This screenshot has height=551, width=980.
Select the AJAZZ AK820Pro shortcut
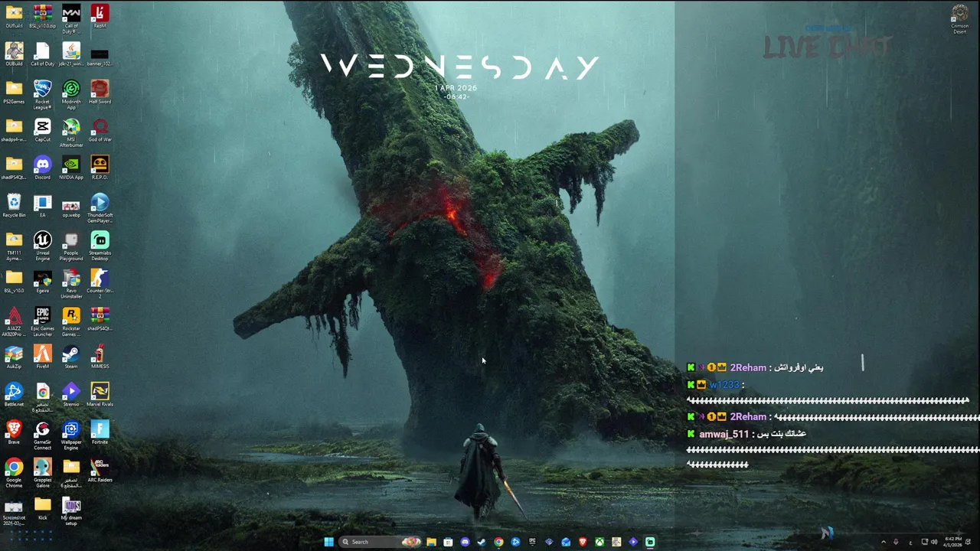(14, 321)
